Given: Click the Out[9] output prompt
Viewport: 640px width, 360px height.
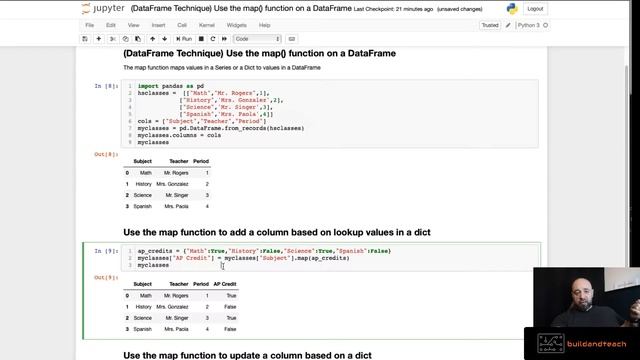Looking at the screenshot, I should pos(106,278).
